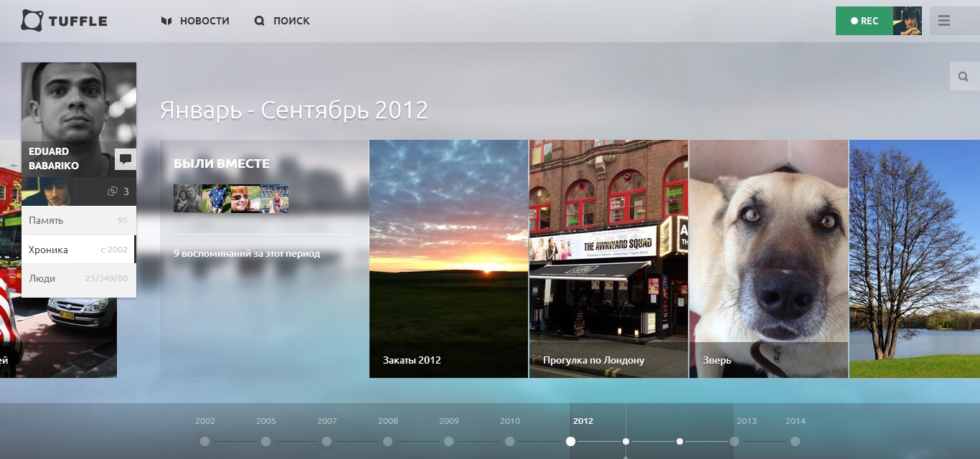Jump to 2007 on the timeline

(x=326, y=441)
